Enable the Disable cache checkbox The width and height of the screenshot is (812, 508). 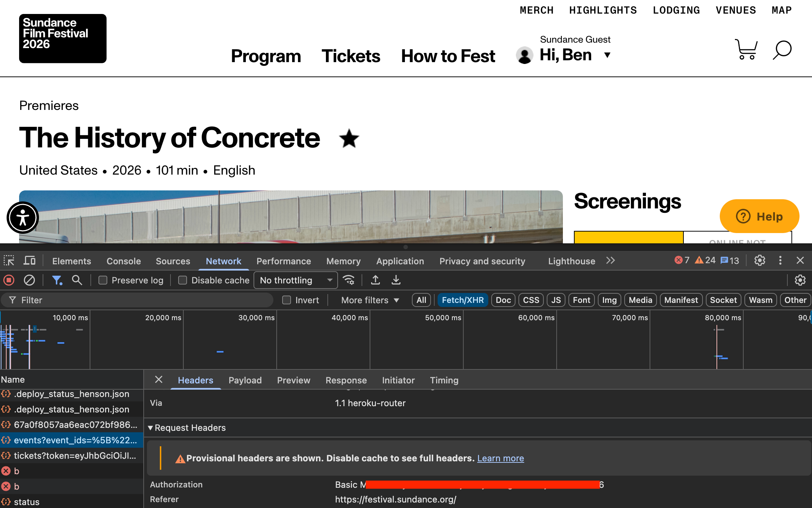point(183,280)
